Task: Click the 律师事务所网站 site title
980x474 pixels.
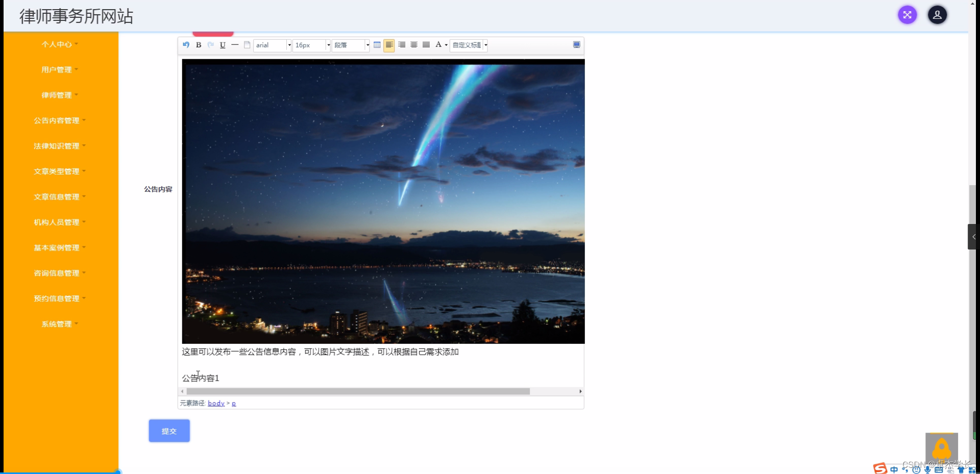Action: tap(76, 16)
